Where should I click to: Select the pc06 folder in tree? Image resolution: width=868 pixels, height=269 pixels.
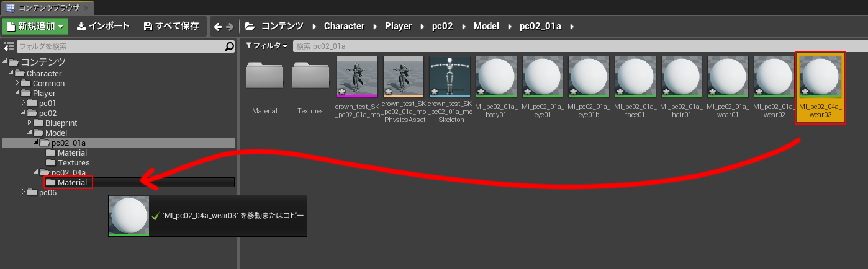coord(48,192)
